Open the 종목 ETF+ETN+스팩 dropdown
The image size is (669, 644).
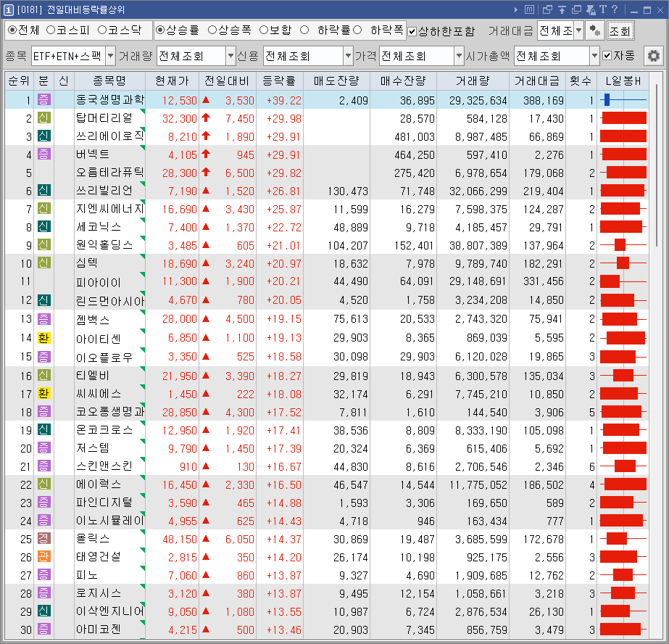(110, 56)
